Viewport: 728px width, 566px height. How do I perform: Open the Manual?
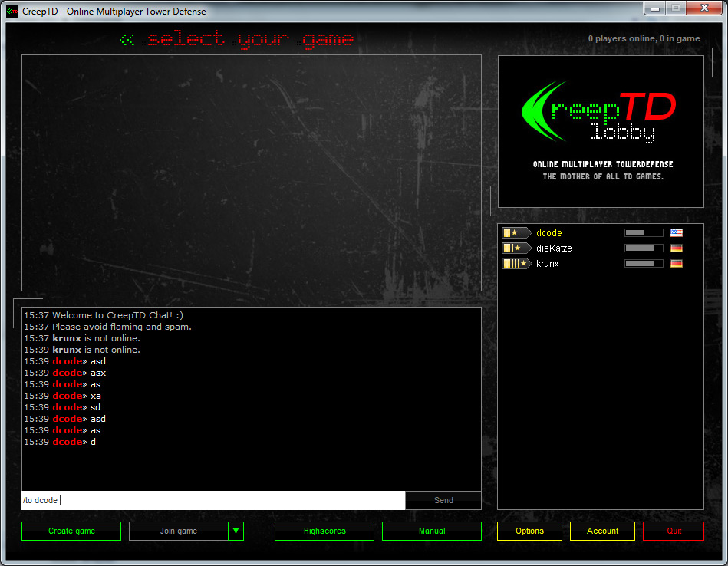(432, 531)
